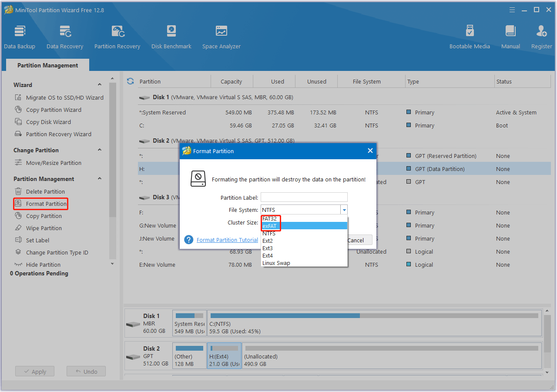Select Copy Partition in sidebar

coord(38,216)
